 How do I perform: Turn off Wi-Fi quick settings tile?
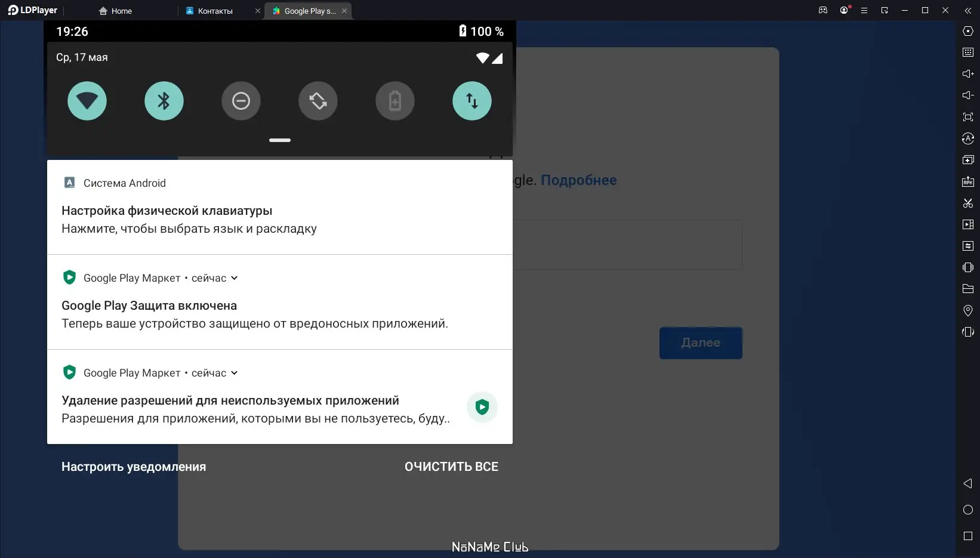click(87, 101)
